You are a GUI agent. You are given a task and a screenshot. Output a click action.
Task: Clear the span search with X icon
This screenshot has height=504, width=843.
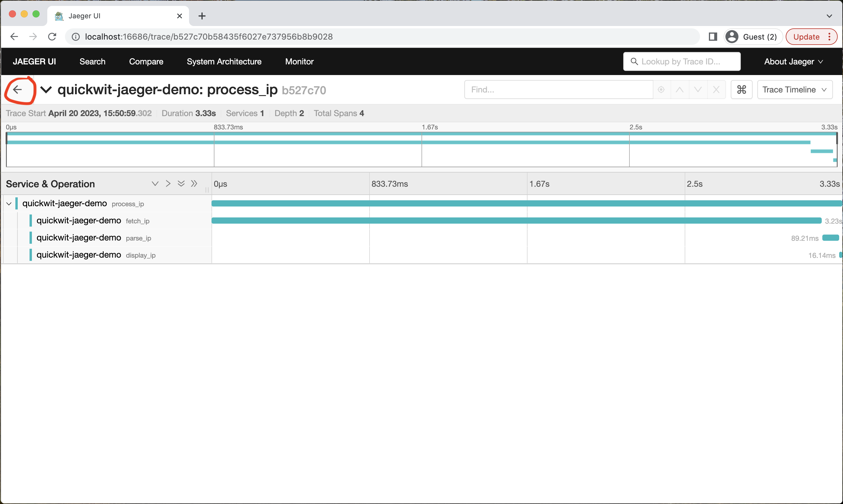[716, 90]
